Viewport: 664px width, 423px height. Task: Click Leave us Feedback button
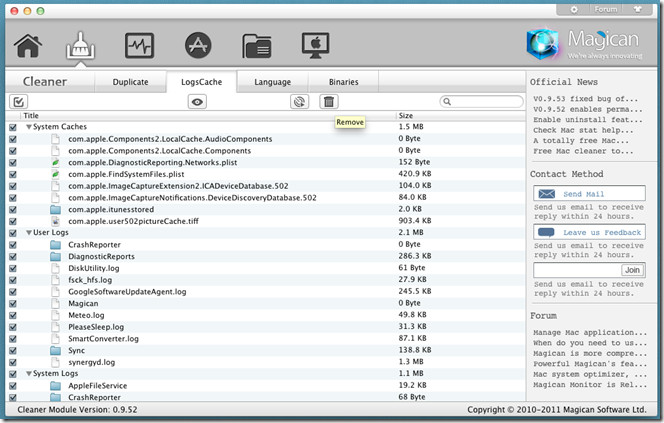(589, 232)
